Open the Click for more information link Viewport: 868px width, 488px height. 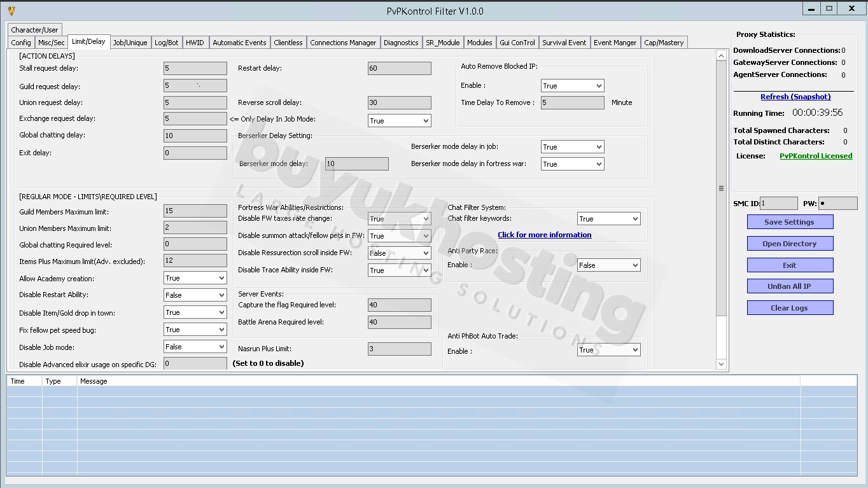tap(545, 235)
